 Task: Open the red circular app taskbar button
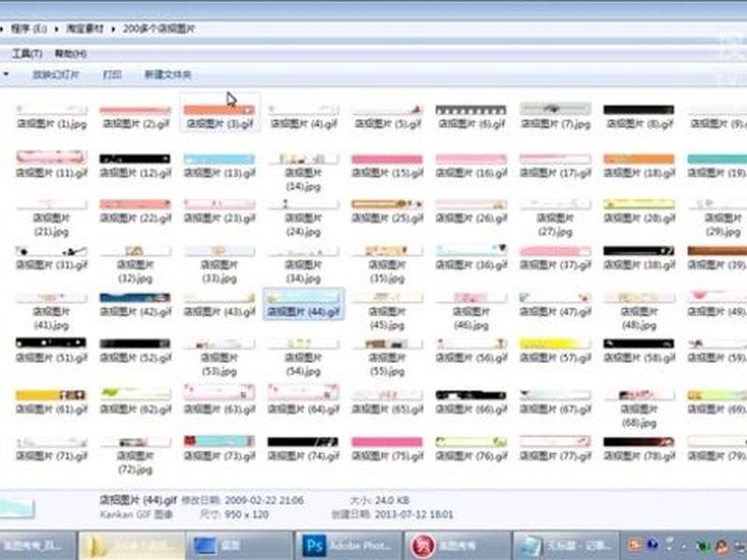click(x=458, y=546)
